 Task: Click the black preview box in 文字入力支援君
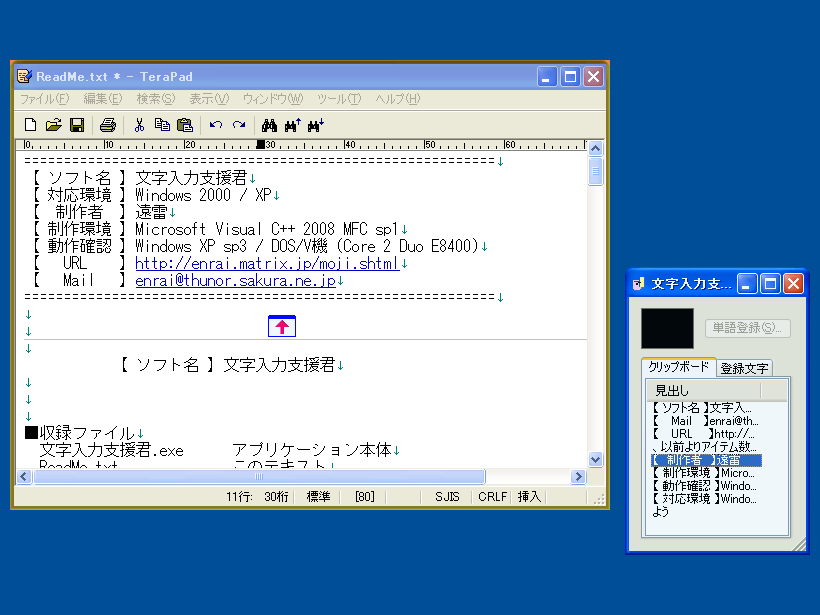667,328
